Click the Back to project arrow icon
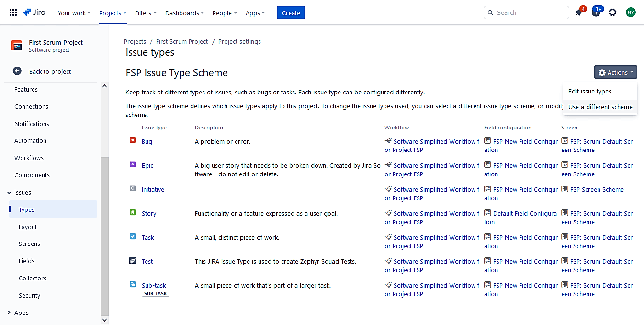 coord(17,71)
